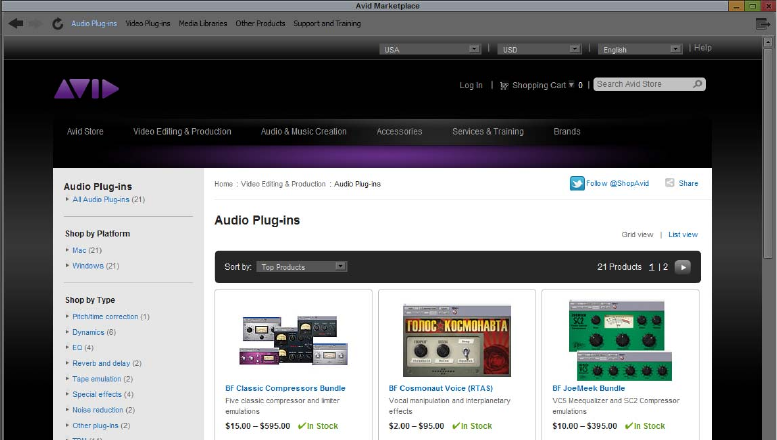This screenshot has height=440, width=777.
Task: Open the USA country dropdown
Action: coord(430,49)
